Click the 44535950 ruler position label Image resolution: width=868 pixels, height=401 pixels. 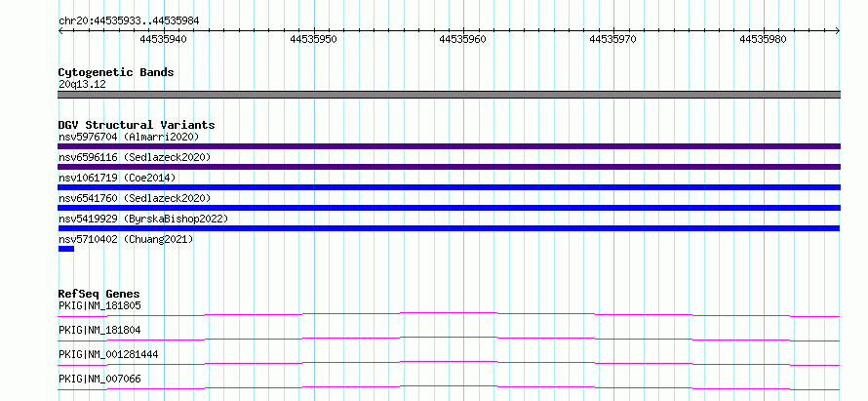pyautogui.click(x=313, y=39)
